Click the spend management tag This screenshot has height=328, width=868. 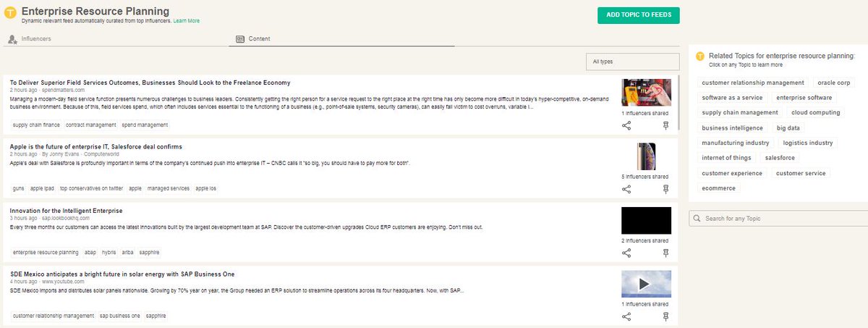[x=145, y=125]
